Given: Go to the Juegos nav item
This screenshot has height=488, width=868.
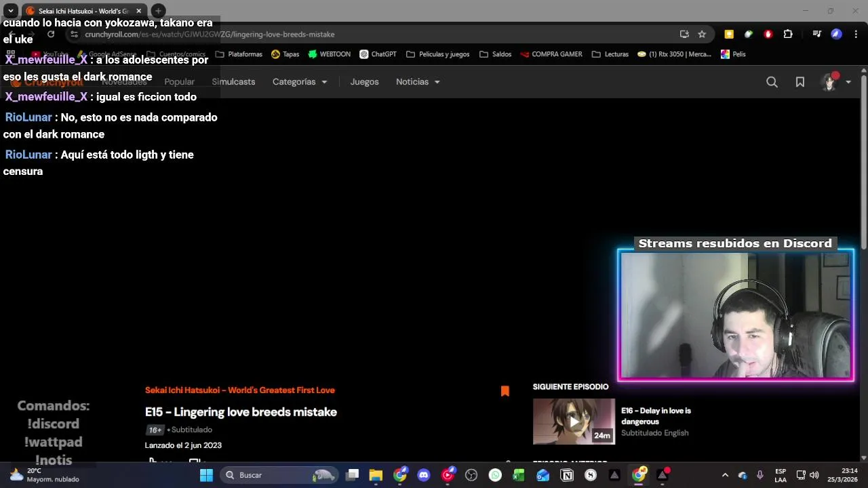Looking at the screenshot, I should coord(364,82).
